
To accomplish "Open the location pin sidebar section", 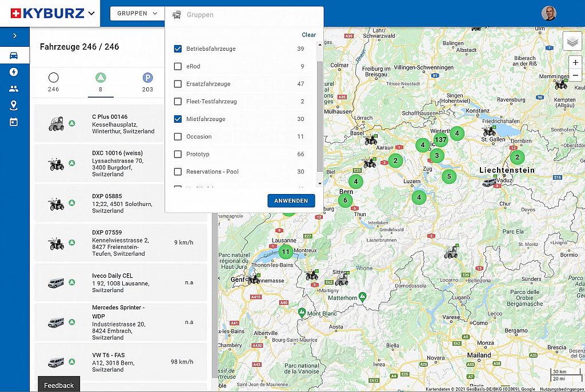I will 14,105.
